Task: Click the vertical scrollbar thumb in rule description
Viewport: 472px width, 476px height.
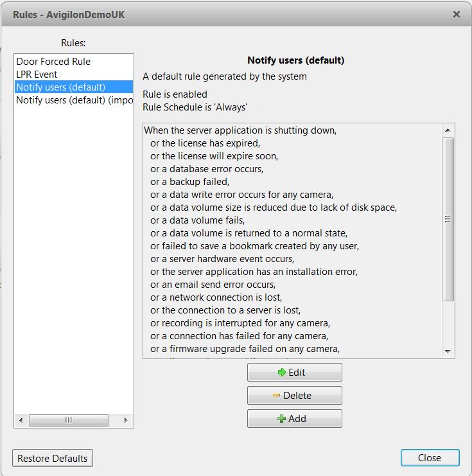Action: coord(448,219)
